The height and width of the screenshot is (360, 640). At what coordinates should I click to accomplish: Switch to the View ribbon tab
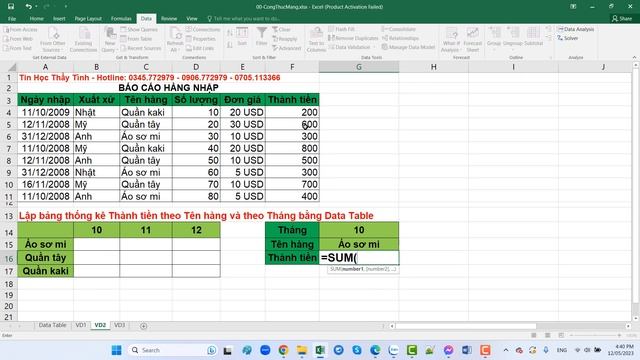coord(191,18)
